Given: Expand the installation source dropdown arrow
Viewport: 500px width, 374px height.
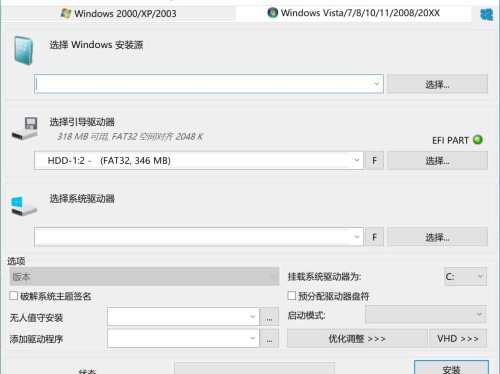Looking at the screenshot, I should 377,84.
